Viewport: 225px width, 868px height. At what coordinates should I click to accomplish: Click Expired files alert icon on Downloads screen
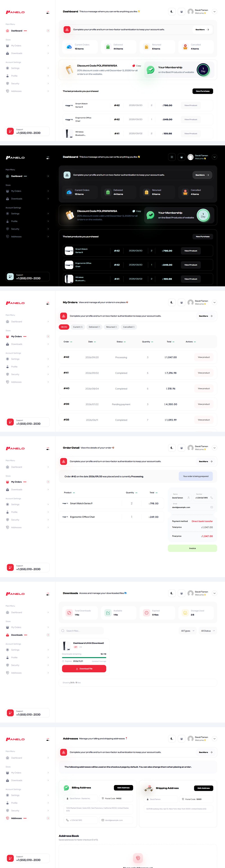click(146, 613)
